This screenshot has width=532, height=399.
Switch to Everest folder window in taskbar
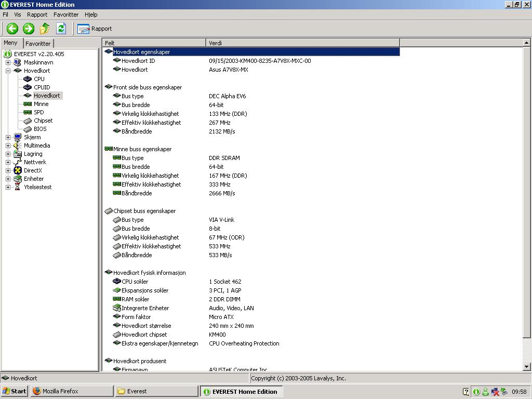tap(156, 391)
